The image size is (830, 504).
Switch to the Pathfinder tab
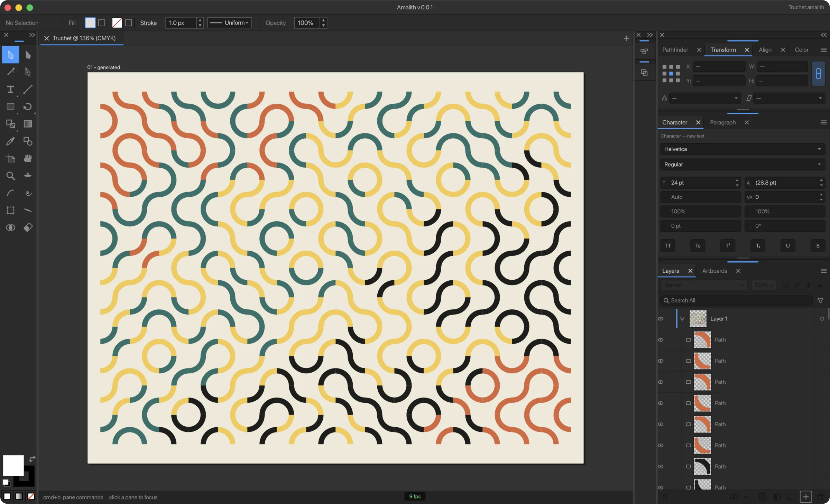(675, 50)
